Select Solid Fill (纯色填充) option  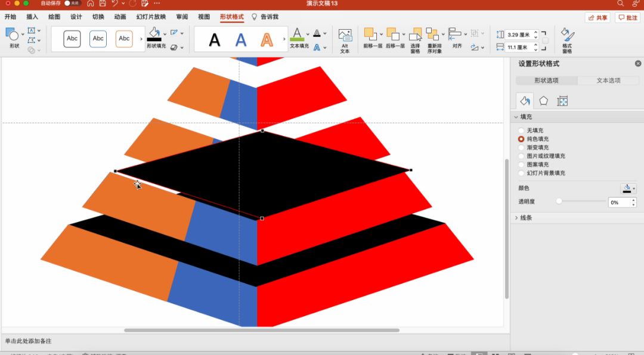coord(521,139)
